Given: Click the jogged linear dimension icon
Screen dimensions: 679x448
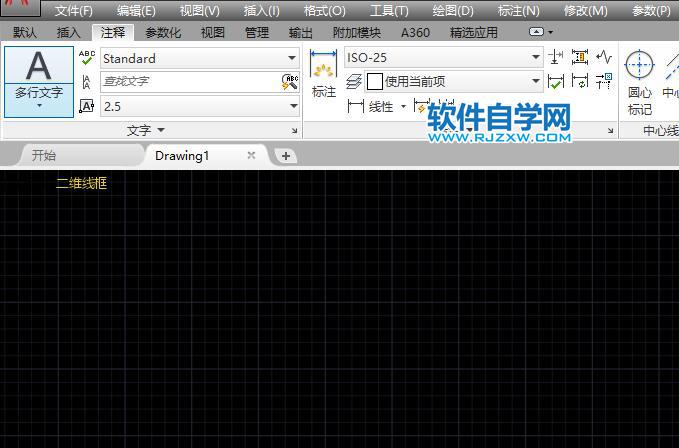Looking at the screenshot, I should point(604,57).
